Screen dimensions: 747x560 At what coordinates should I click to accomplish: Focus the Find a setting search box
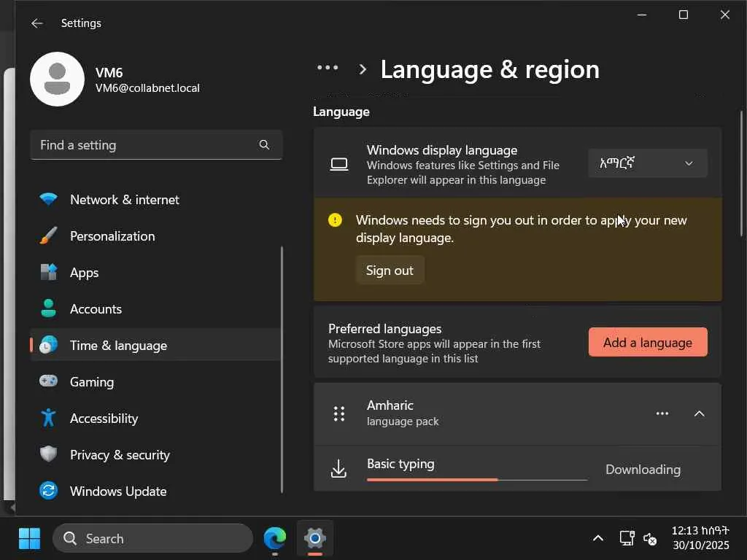pos(156,145)
